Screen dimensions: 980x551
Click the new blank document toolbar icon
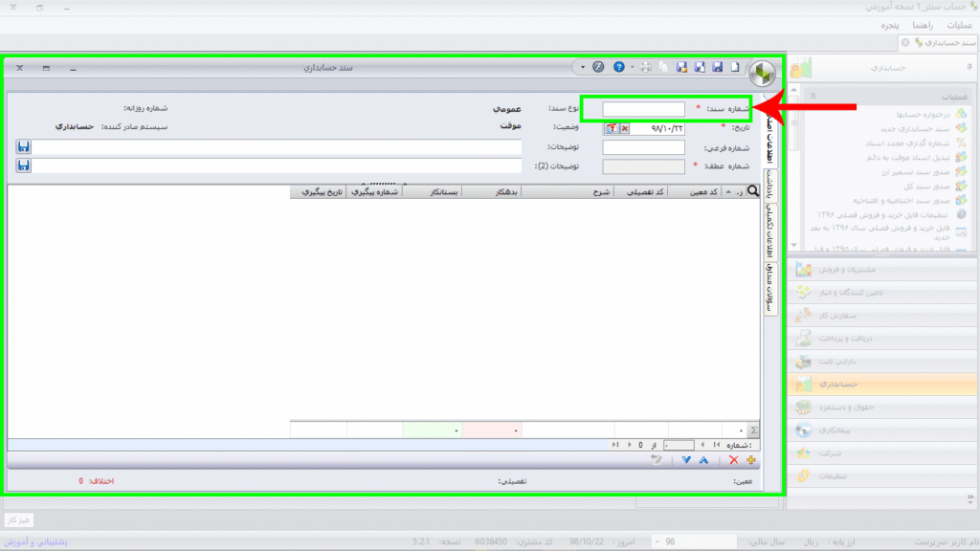(x=736, y=67)
